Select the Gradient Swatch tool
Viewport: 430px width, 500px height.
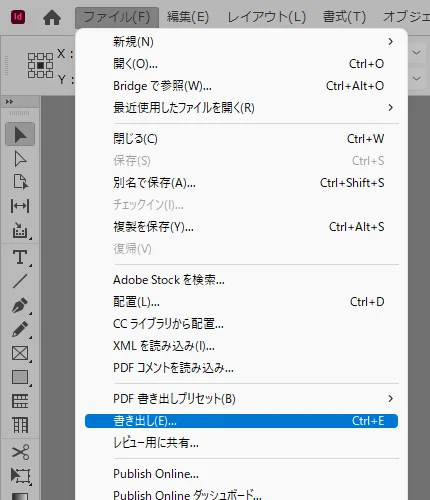click(20, 496)
